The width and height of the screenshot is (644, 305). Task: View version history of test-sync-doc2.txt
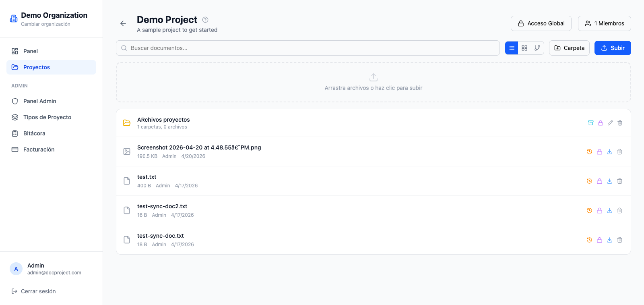click(x=589, y=211)
